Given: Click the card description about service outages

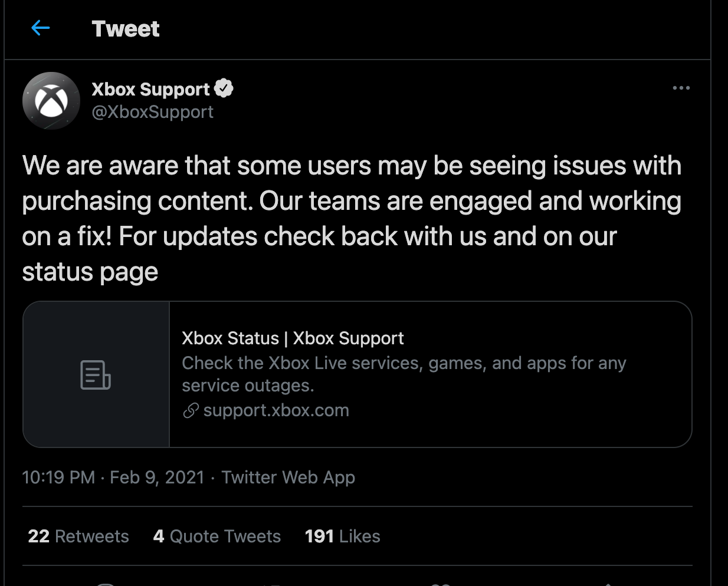Looking at the screenshot, I should tap(404, 374).
